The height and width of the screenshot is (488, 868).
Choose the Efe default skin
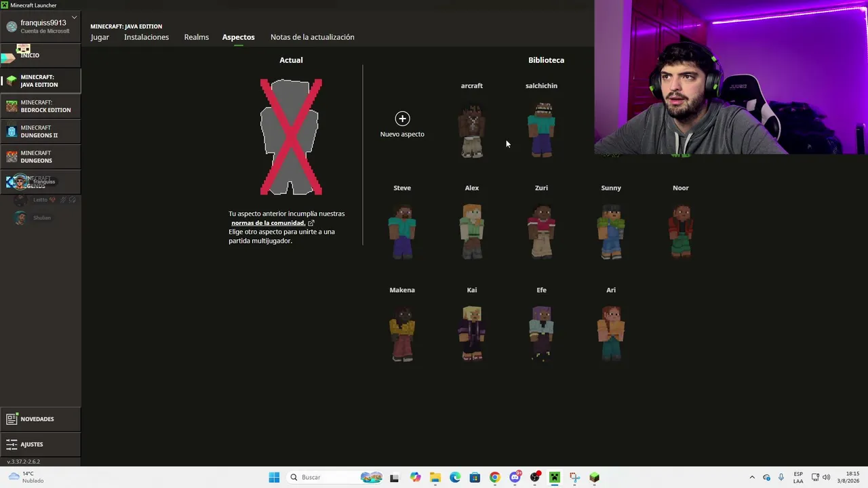click(541, 333)
